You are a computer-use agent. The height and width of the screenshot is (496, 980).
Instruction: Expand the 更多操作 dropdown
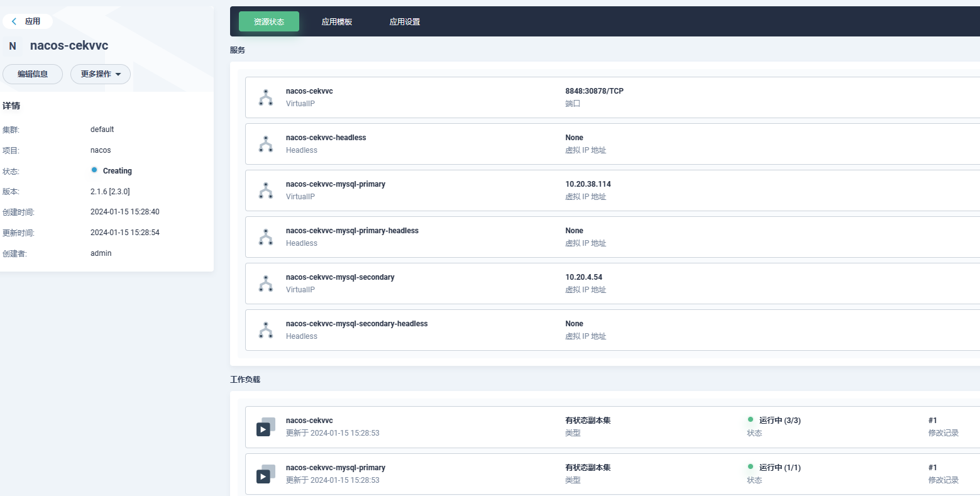(101, 74)
